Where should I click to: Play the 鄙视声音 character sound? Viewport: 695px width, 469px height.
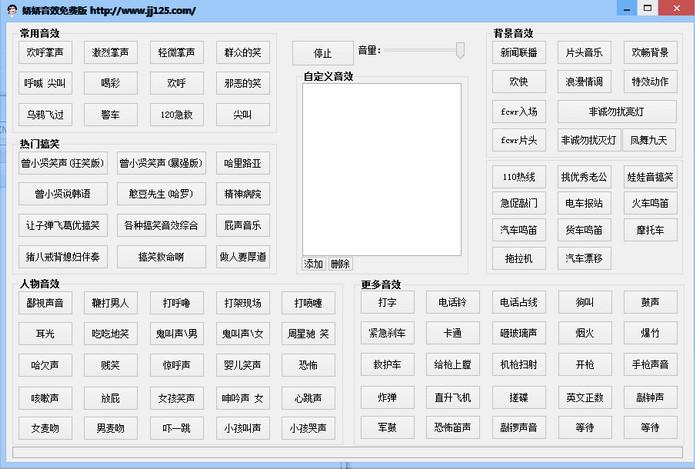tap(45, 303)
